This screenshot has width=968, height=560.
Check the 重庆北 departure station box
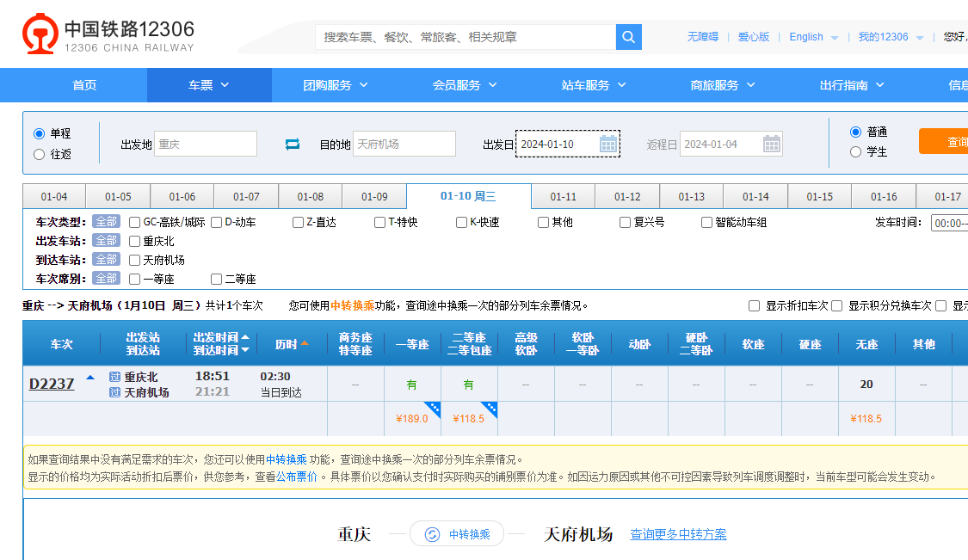coord(134,242)
